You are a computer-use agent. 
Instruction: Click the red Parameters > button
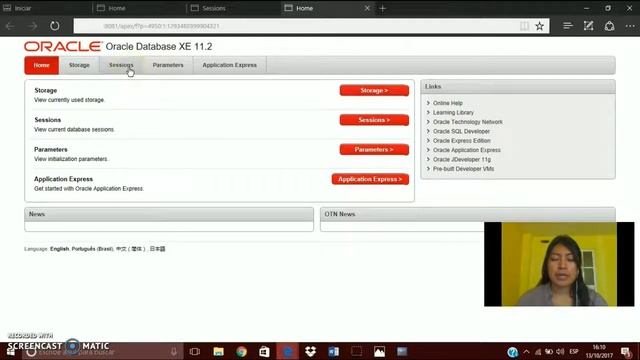(x=374, y=149)
